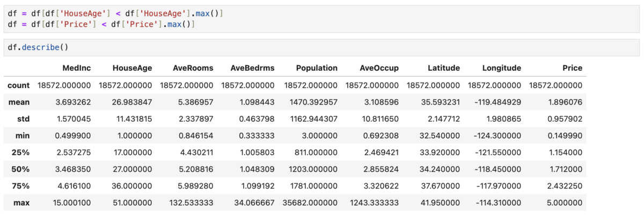Image resolution: width=644 pixels, height=218 pixels.
Task: Click the AveRooms column header
Action: (193, 68)
